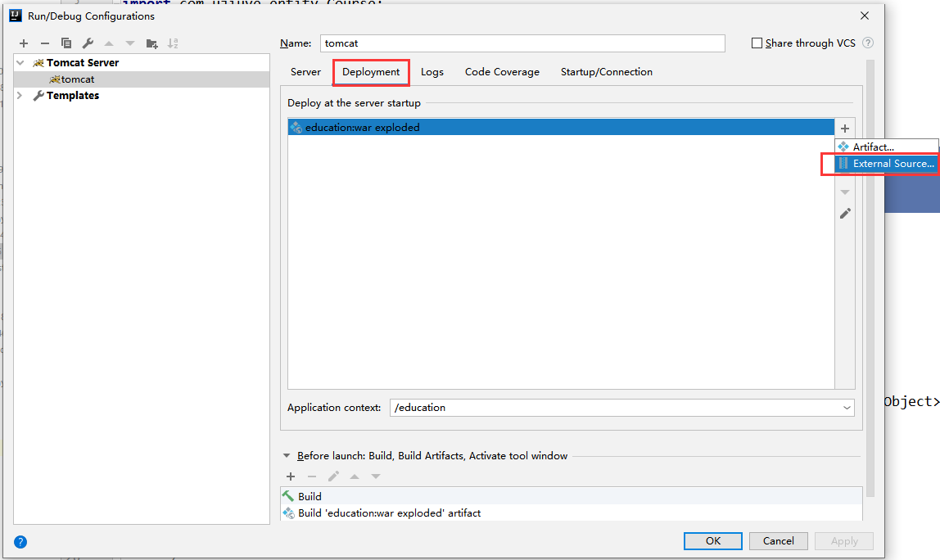Move deployment down arrow beside list
940x560 pixels.
click(845, 192)
